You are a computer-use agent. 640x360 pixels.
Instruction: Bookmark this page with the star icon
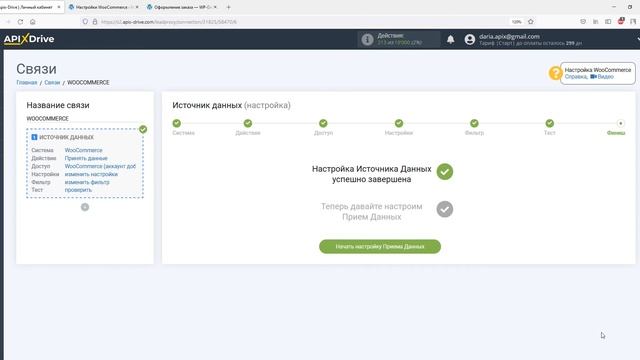pos(531,22)
